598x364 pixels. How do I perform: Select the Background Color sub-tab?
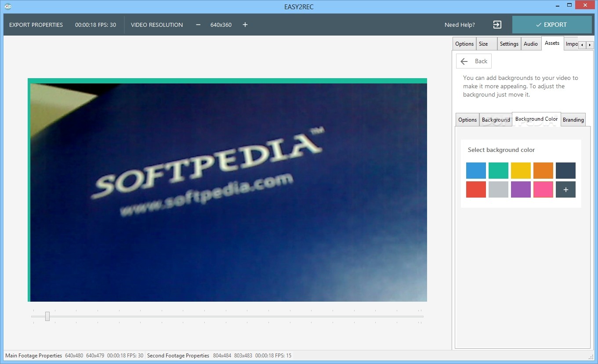[536, 119]
